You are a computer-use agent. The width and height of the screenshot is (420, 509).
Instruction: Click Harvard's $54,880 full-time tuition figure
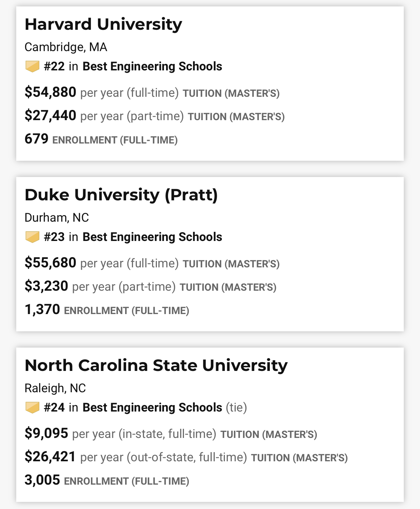[50, 92]
